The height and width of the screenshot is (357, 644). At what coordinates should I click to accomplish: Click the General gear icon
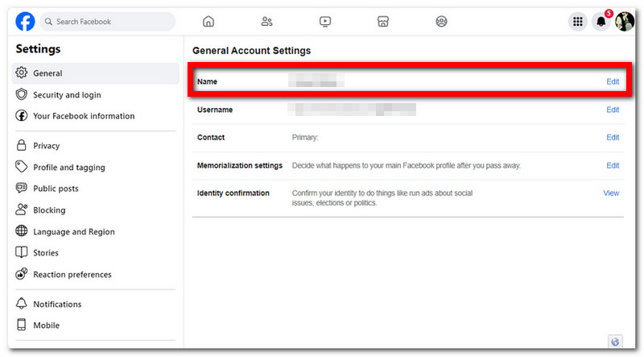(22, 73)
